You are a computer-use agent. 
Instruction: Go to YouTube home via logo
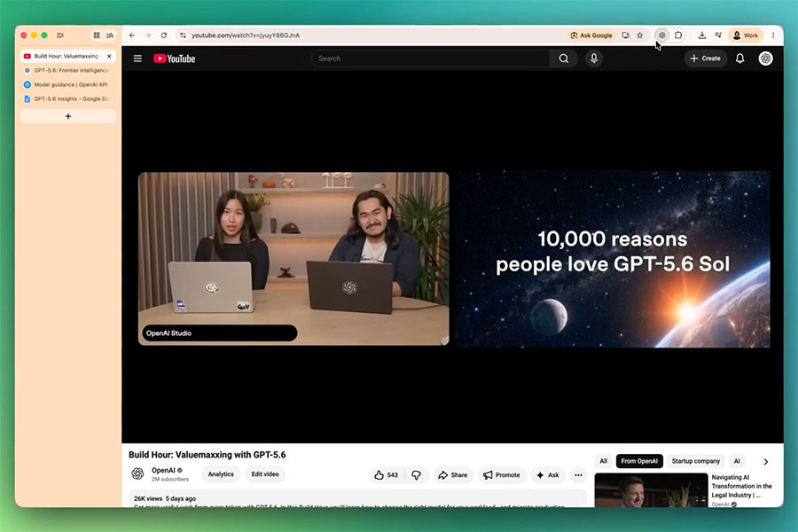175,59
